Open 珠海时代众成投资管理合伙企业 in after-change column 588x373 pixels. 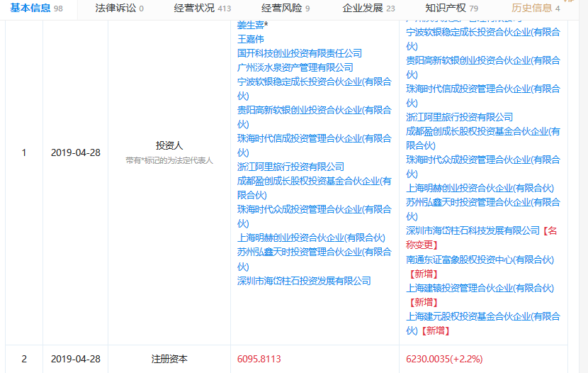(x=483, y=167)
